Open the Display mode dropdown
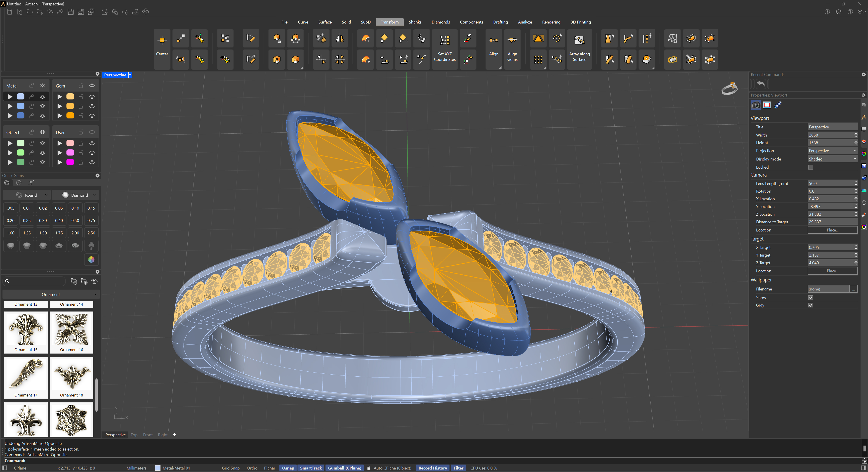Viewport: 868px width, 472px height. 832,159
